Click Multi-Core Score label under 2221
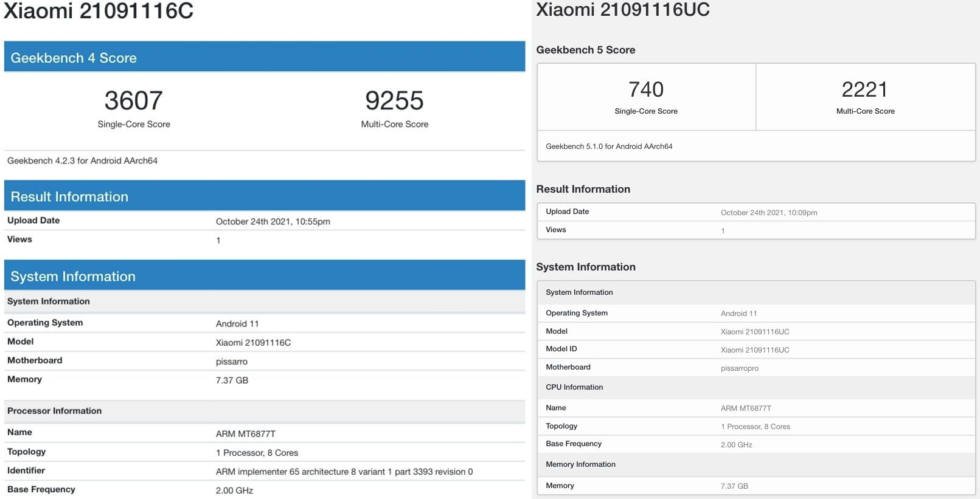Image resolution: width=980 pixels, height=499 pixels. coord(866,111)
